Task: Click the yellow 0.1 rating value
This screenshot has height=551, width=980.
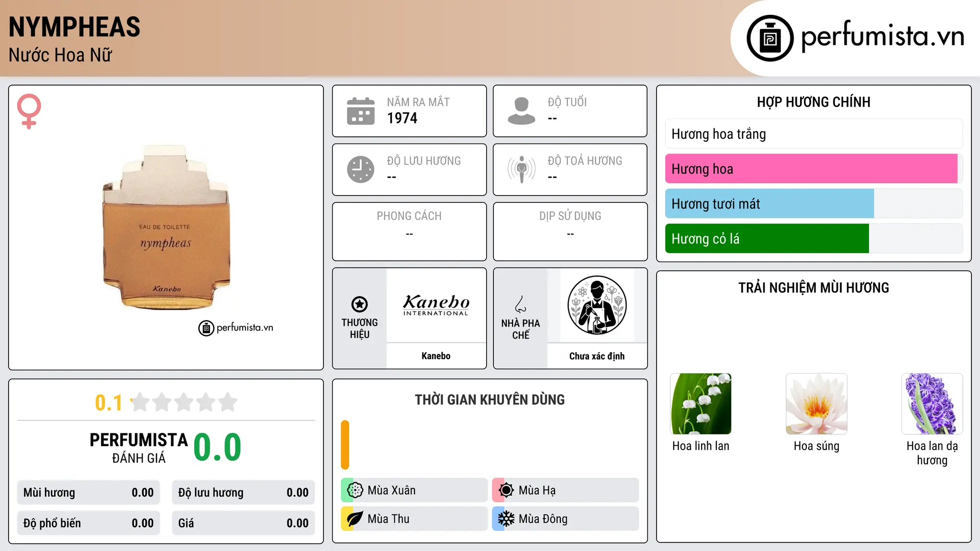Action: [109, 403]
